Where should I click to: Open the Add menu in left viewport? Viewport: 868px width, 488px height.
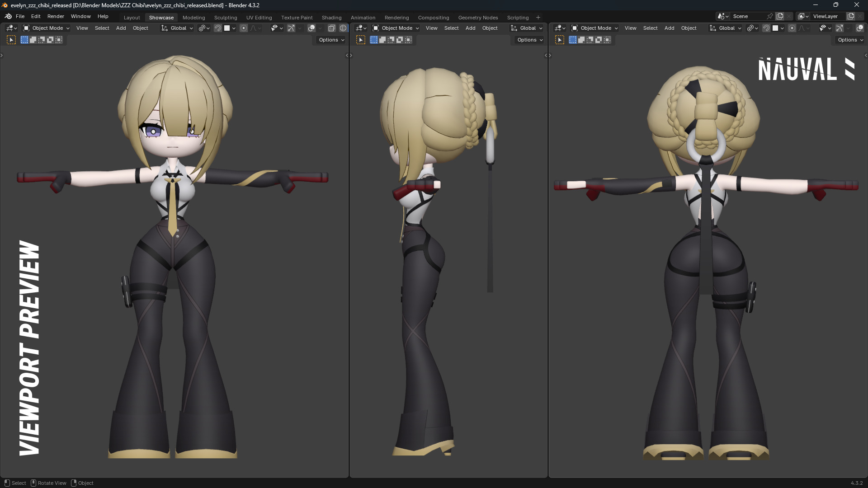121,28
